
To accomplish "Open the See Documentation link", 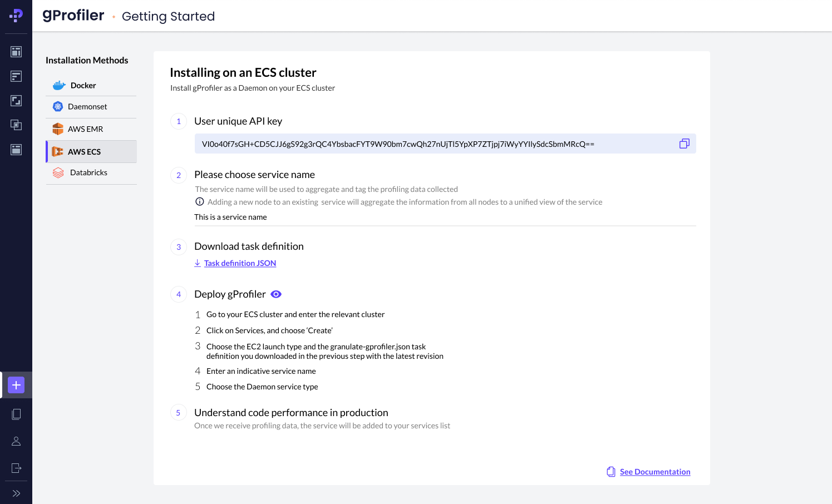I will (x=654, y=472).
